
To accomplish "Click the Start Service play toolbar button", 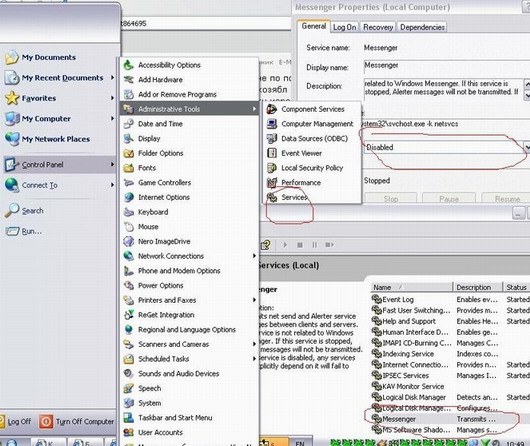I will [285, 245].
